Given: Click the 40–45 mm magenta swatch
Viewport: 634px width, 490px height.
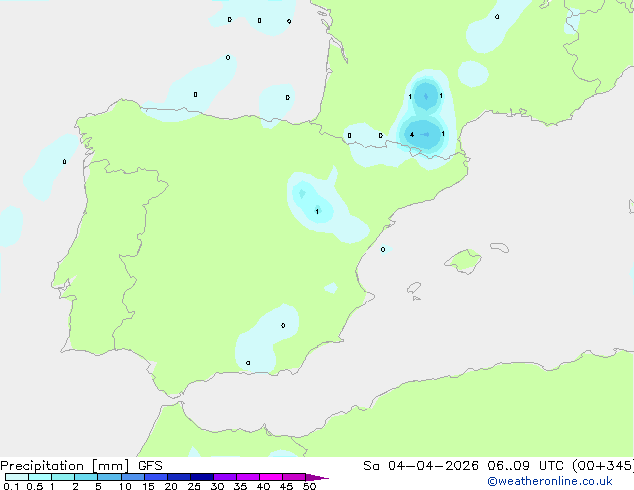Looking at the screenshot, I should tap(271, 477).
